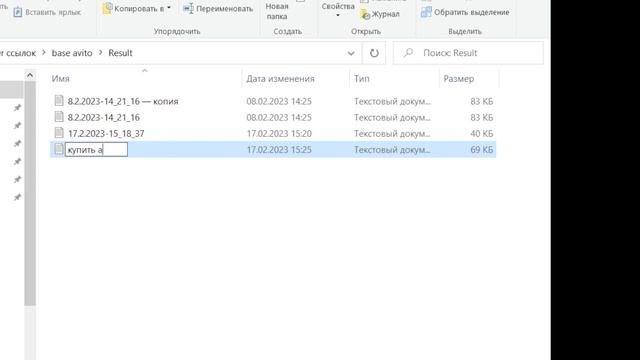Sort by Размер column header
Screen dimensions: 640x360
coord(459,78)
